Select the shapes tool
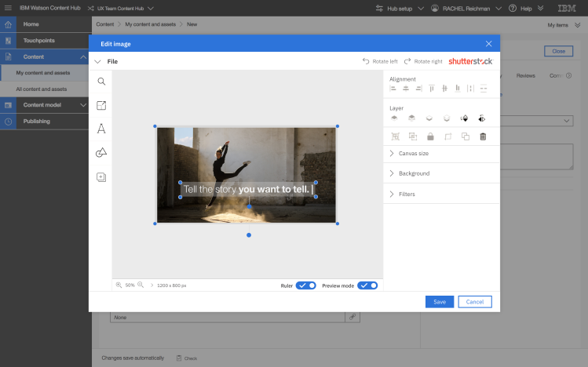 click(101, 152)
